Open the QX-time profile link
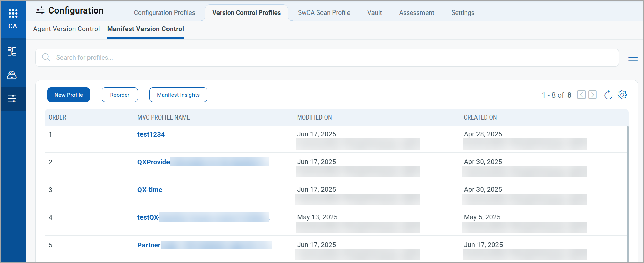The width and height of the screenshot is (644, 263). [x=150, y=190]
